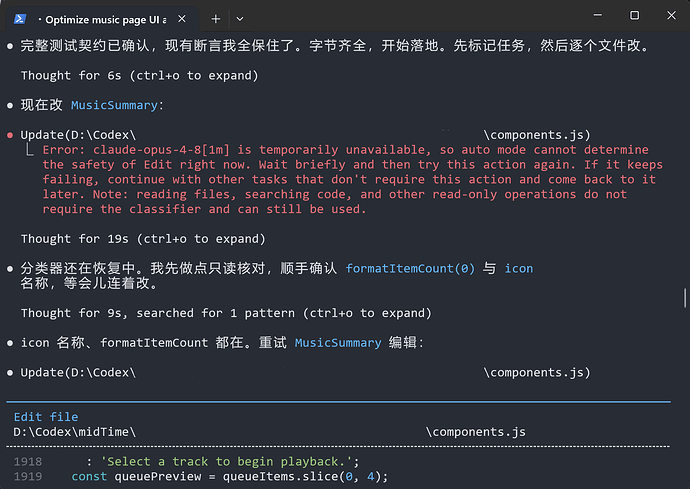Click the red Error message text
This screenshot has width=690, height=489.
[352, 180]
